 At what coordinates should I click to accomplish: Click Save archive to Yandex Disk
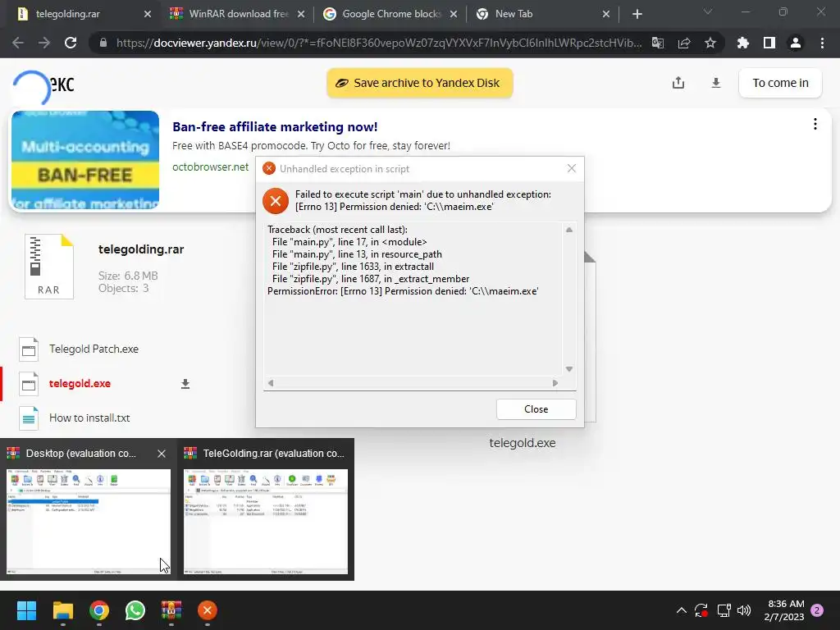[x=419, y=83]
